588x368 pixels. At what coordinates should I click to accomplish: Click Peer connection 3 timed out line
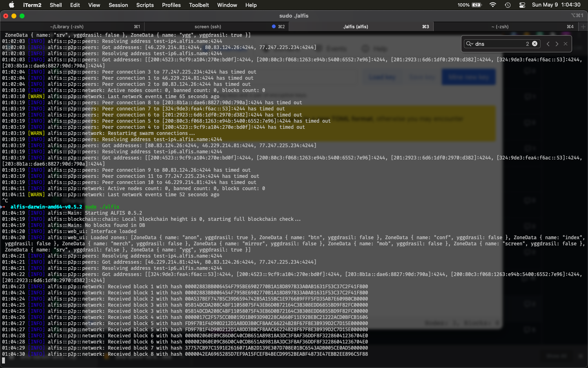[129, 72]
